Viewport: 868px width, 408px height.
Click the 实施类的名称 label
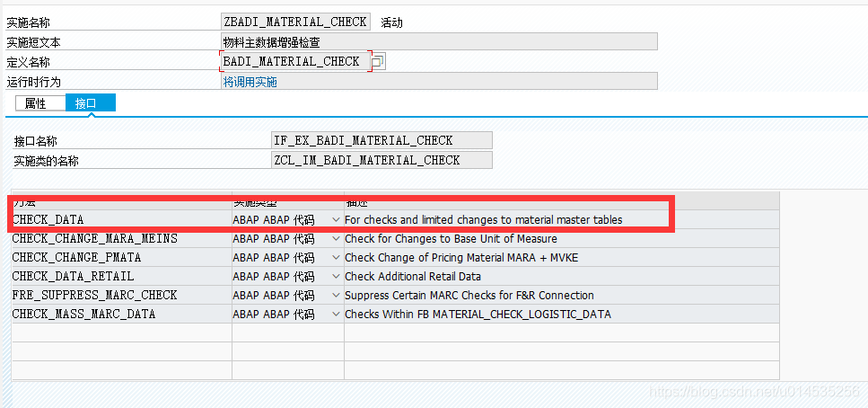pos(46,162)
